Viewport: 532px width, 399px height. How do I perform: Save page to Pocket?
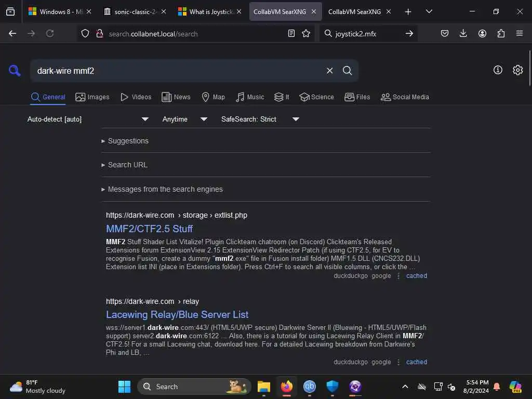(445, 34)
